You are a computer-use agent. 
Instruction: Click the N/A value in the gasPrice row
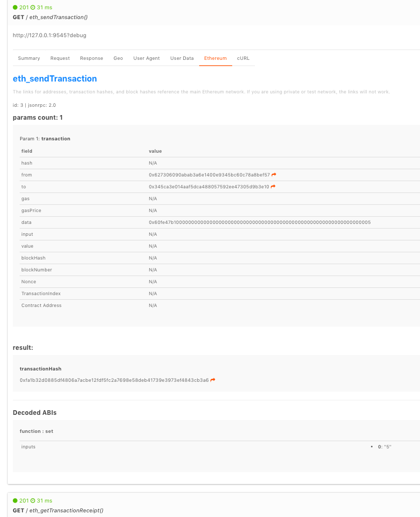coord(153,211)
